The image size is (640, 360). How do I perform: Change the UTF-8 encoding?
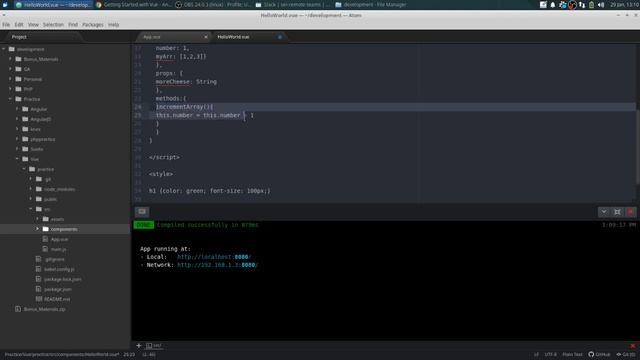coord(551,354)
